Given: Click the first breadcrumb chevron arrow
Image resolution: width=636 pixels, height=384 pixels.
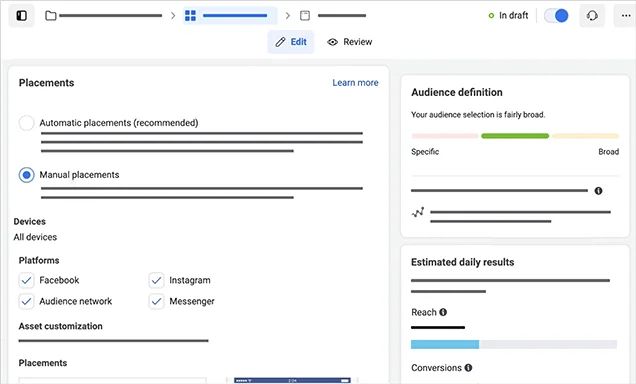Looking at the screenshot, I should [173, 16].
